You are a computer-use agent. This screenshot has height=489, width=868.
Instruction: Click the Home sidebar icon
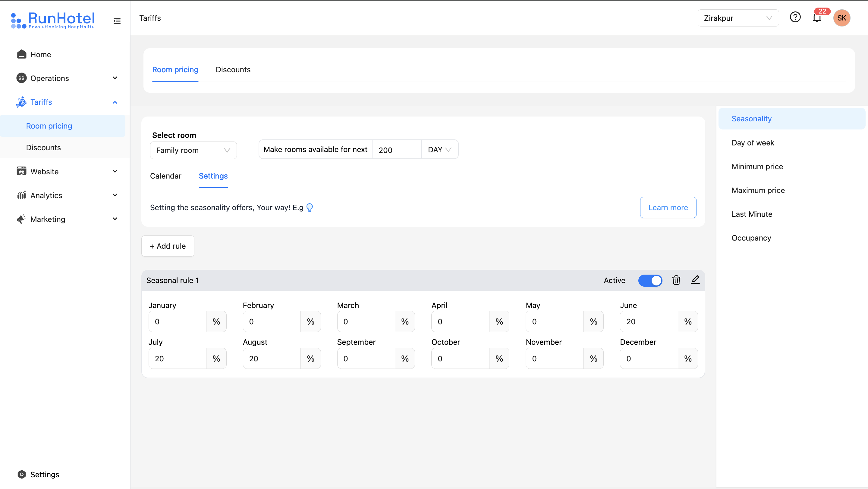[22, 54]
